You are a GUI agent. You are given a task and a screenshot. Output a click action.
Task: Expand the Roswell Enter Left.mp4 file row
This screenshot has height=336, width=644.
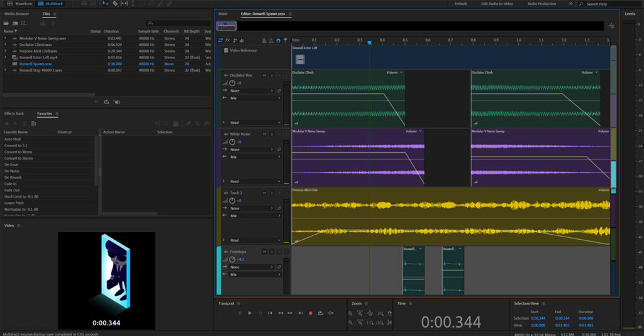tap(5, 57)
